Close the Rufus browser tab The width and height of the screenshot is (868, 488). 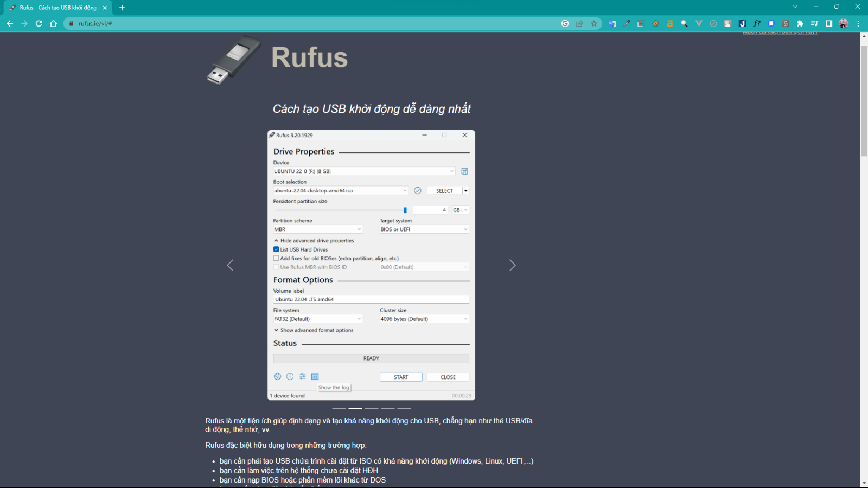(x=105, y=8)
